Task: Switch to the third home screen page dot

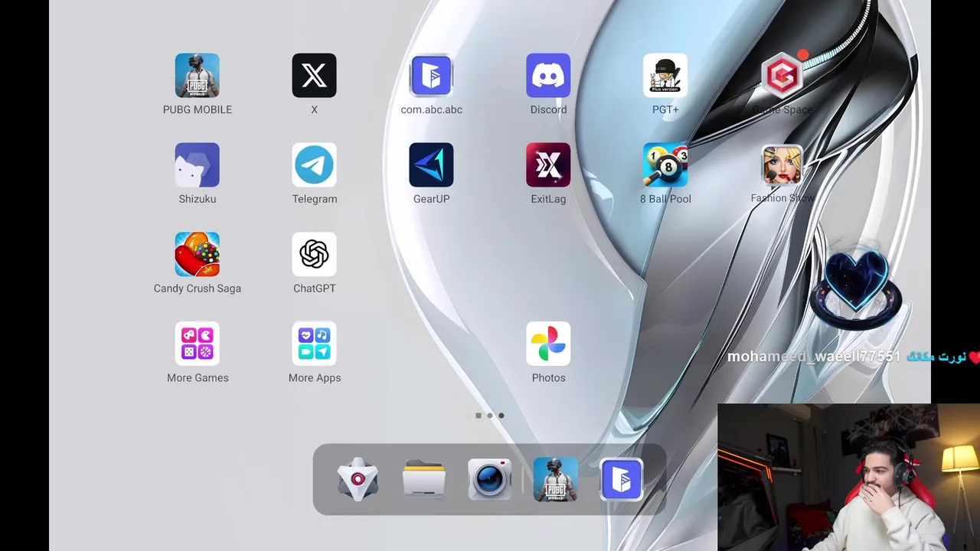Action: pyautogui.click(x=501, y=416)
